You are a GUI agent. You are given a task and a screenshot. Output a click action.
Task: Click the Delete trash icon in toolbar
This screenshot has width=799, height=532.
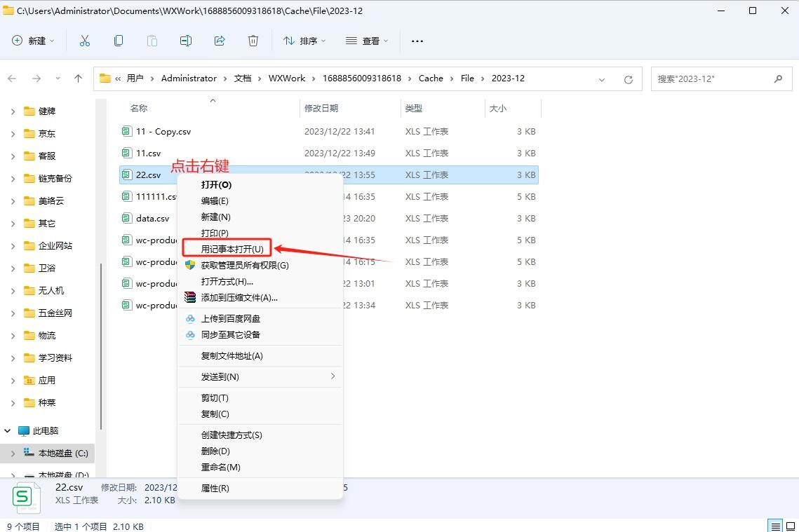tap(253, 41)
